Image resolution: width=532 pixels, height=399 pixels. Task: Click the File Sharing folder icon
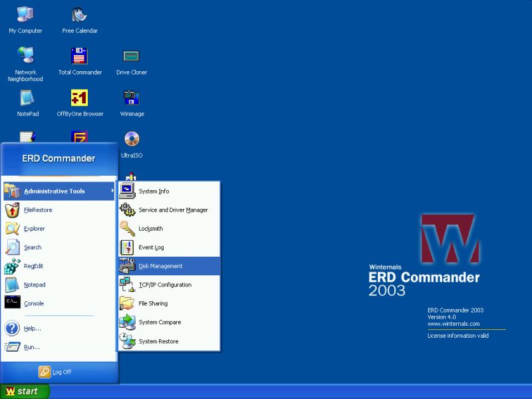[127, 303]
